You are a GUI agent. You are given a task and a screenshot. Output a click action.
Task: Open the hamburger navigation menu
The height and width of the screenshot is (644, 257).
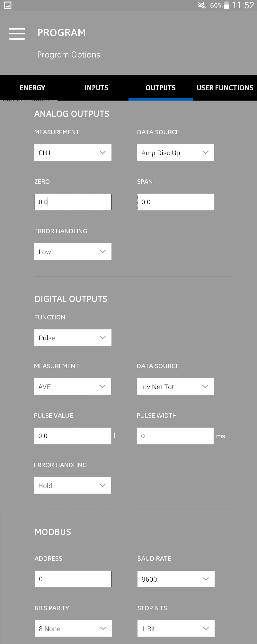click(x=17, y=34)
